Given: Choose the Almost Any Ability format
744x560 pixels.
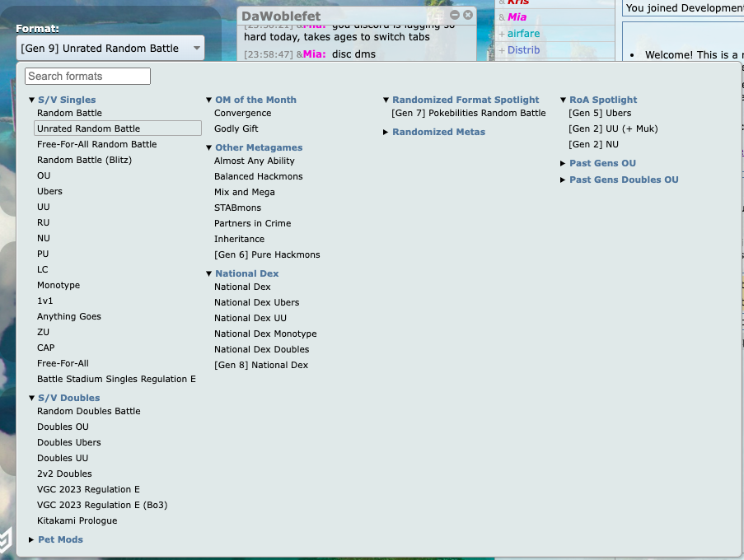Looking at the screenshot, I should coord(254,161).
